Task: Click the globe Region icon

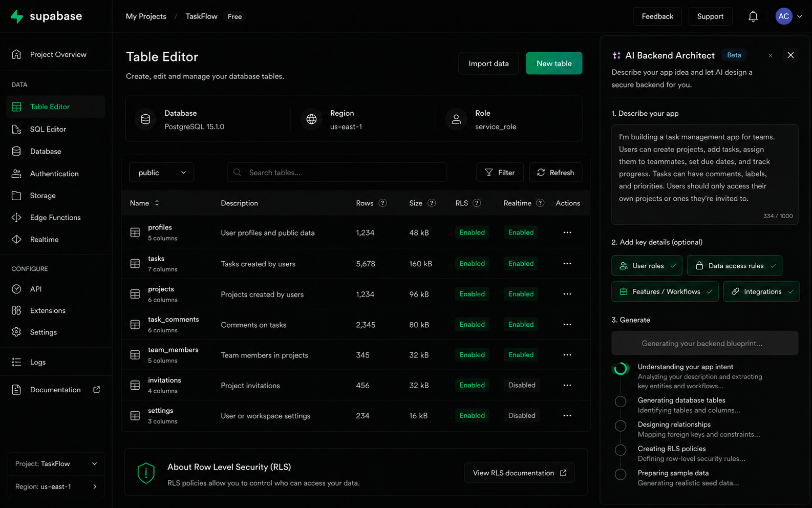Action: point(311,119)
